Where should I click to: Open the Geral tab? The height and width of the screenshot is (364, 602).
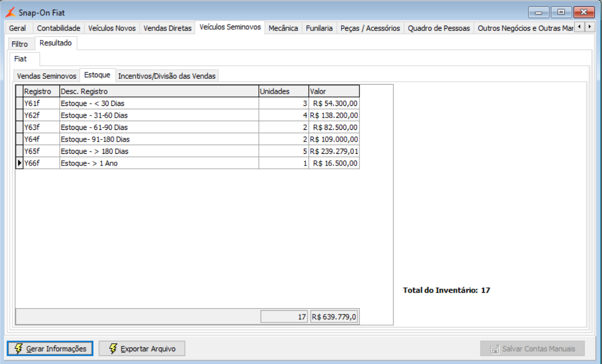click(18, 28)
